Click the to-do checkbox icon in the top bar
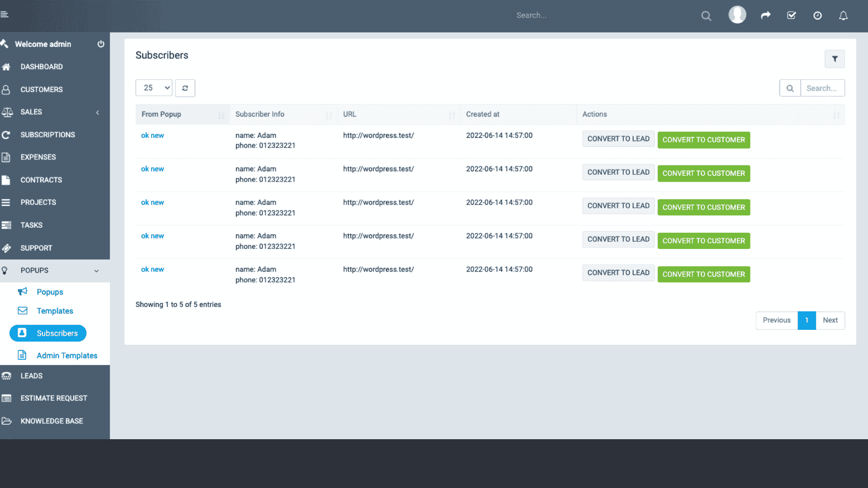868x488 pixels. coord(791,15)
